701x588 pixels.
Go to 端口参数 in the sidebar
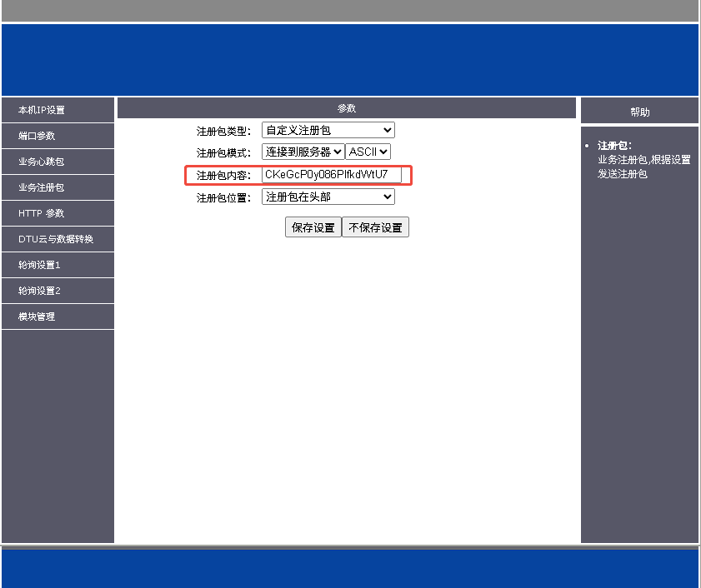coord(38,136)
